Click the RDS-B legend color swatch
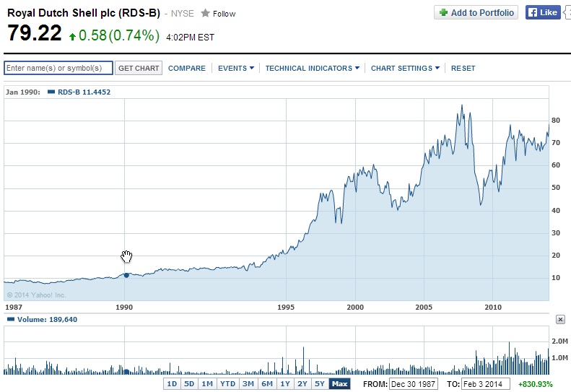The image size is (571, 392). [51, 92]
